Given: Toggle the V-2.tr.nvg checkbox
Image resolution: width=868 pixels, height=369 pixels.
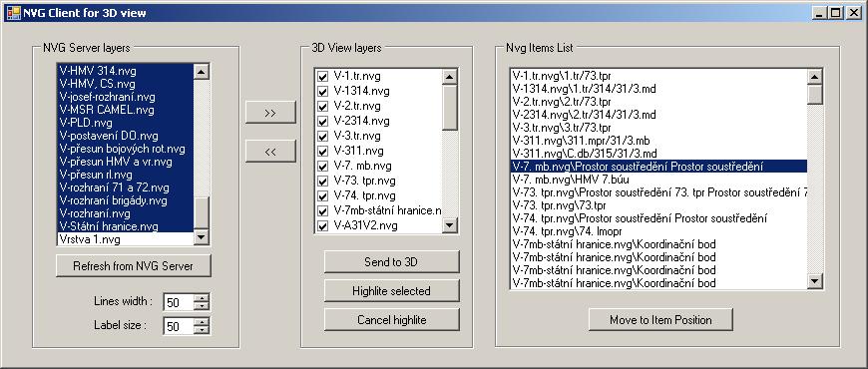Looking at the screenshot, I should (322, 107).
